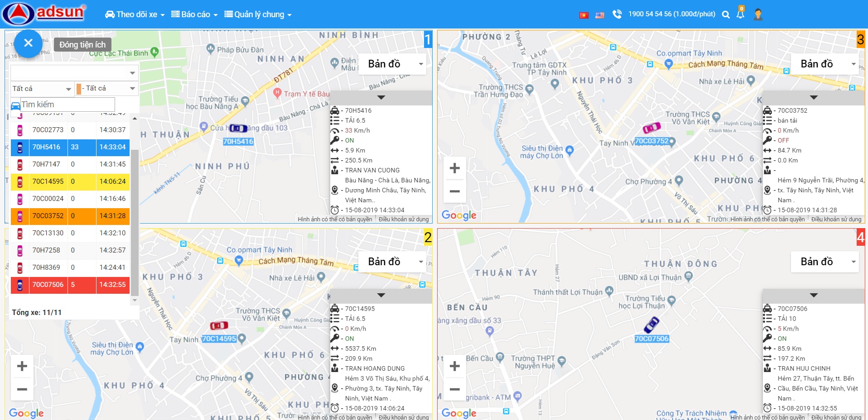Close the utility panel with X button
The width and height of the screenshot is (868, 420).
coord(28,43)
